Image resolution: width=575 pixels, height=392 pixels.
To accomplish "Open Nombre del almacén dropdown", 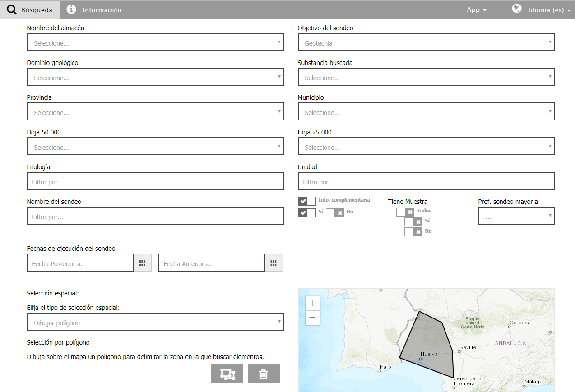I will point(155,42).
